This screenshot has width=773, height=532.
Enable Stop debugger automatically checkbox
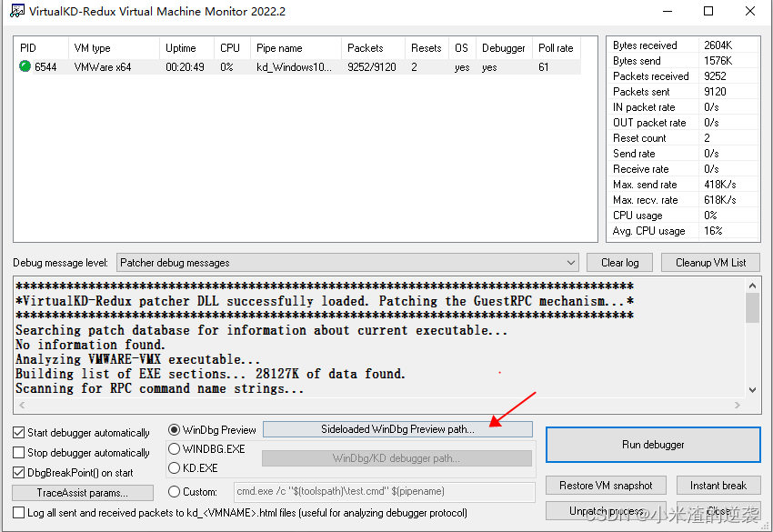click(19, 453)
